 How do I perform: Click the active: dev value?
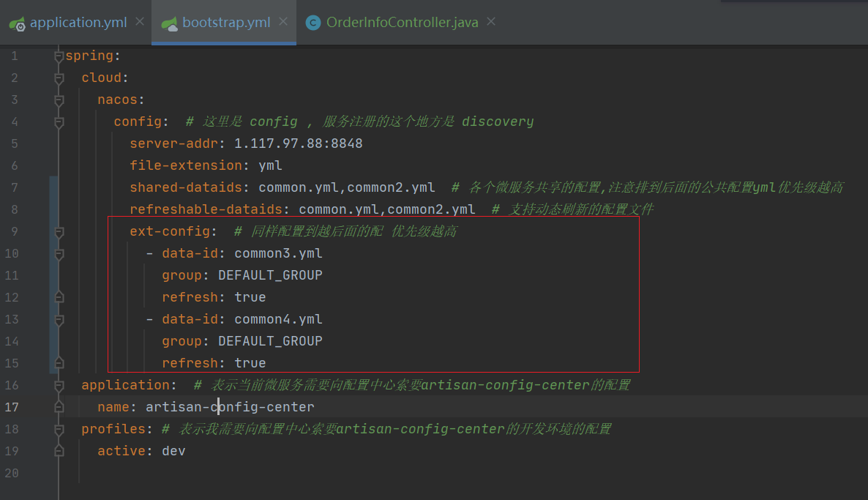tap(173, 451)
